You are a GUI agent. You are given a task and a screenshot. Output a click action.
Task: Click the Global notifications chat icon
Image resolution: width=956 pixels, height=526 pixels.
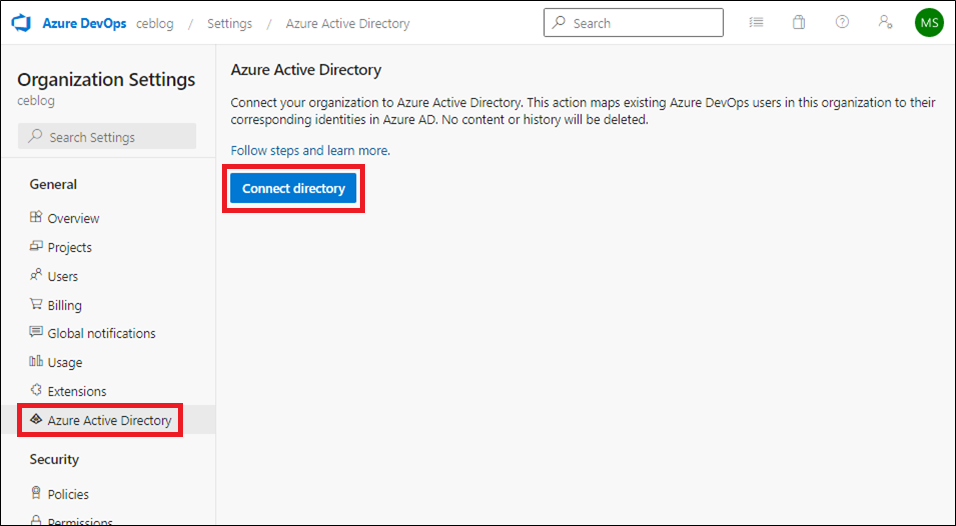point(36,333)
